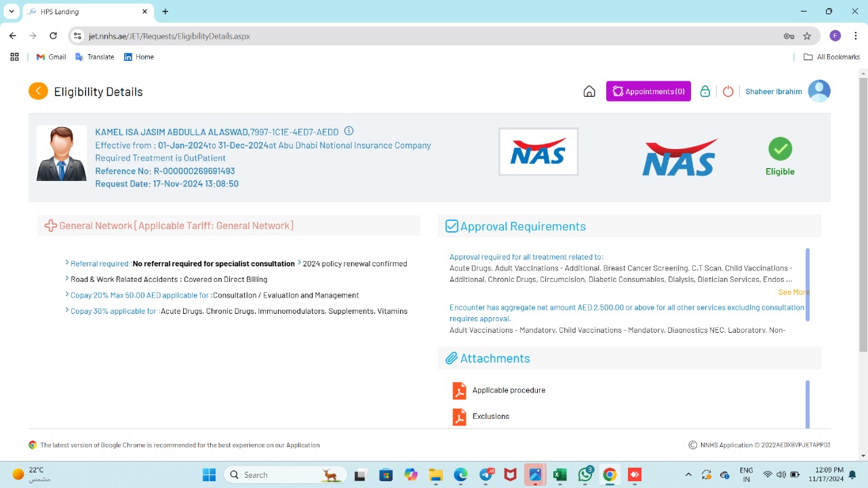Screen dimensions: 868x488
Task: Open a new browser tab
Action: coord(165,12)
